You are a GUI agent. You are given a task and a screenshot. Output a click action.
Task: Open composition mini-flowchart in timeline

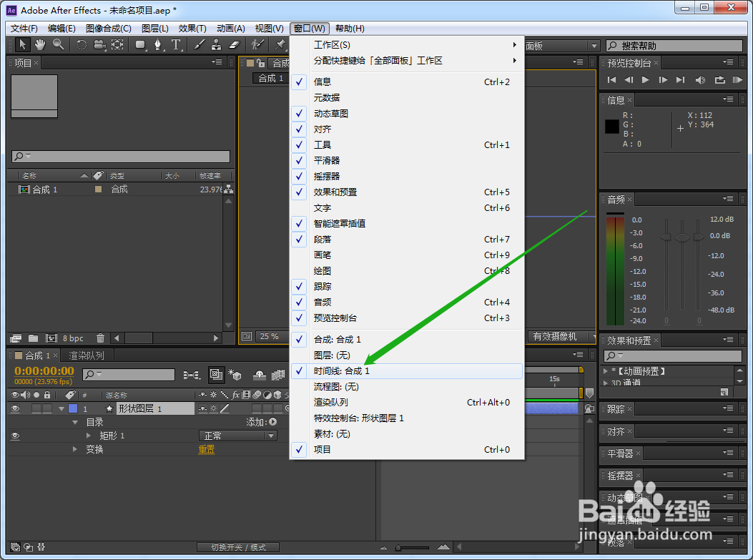192,375
